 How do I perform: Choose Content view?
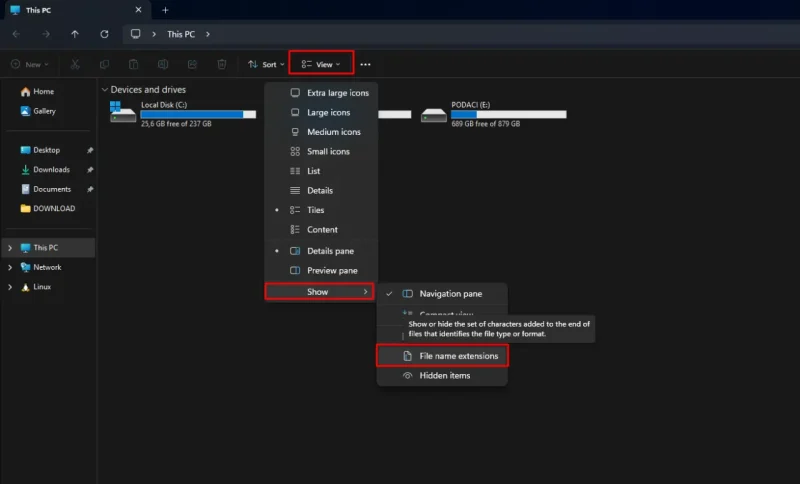[321, 230]
